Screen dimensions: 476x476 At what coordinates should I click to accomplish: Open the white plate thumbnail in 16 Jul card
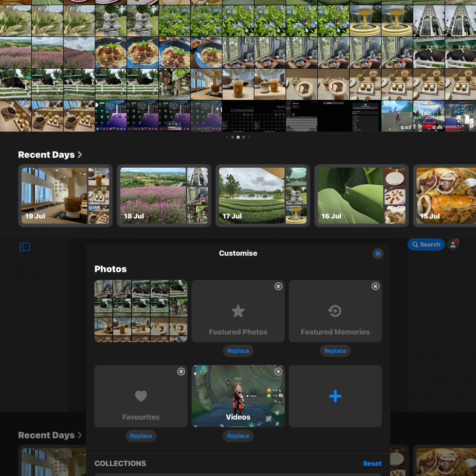395,177
